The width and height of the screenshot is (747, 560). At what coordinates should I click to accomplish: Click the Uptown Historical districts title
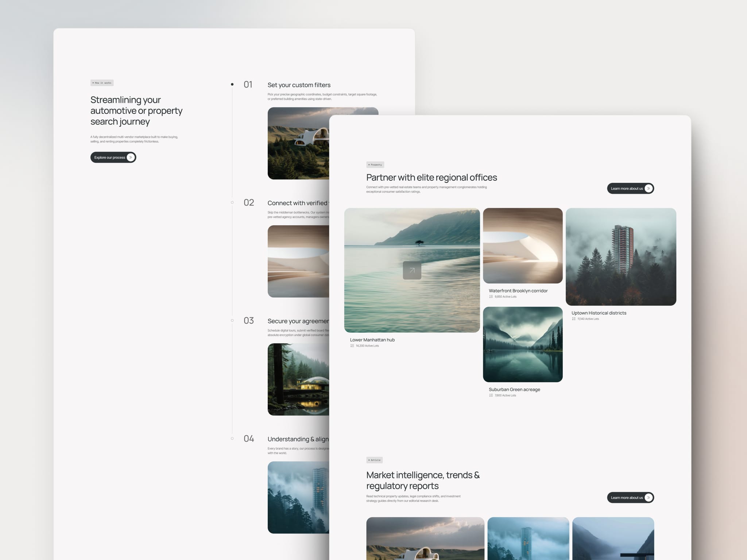click(599, 313)
